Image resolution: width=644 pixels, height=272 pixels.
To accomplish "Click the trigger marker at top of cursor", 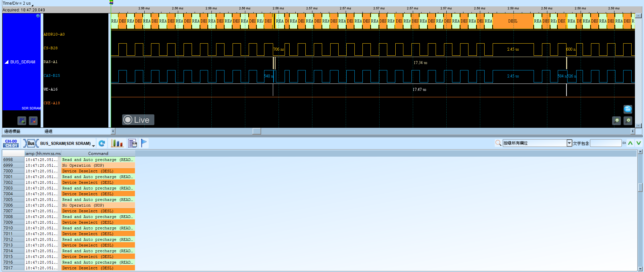I will 111,2.
